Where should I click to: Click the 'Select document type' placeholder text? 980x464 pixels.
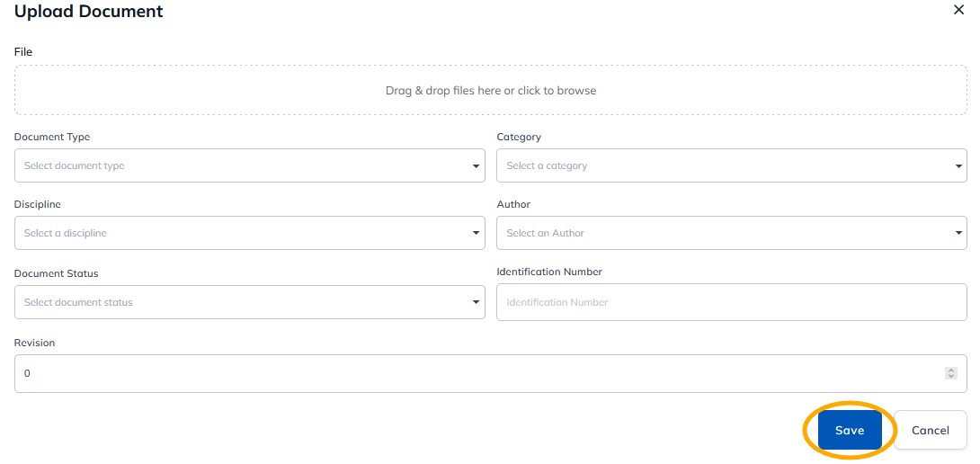coord(75,165)
